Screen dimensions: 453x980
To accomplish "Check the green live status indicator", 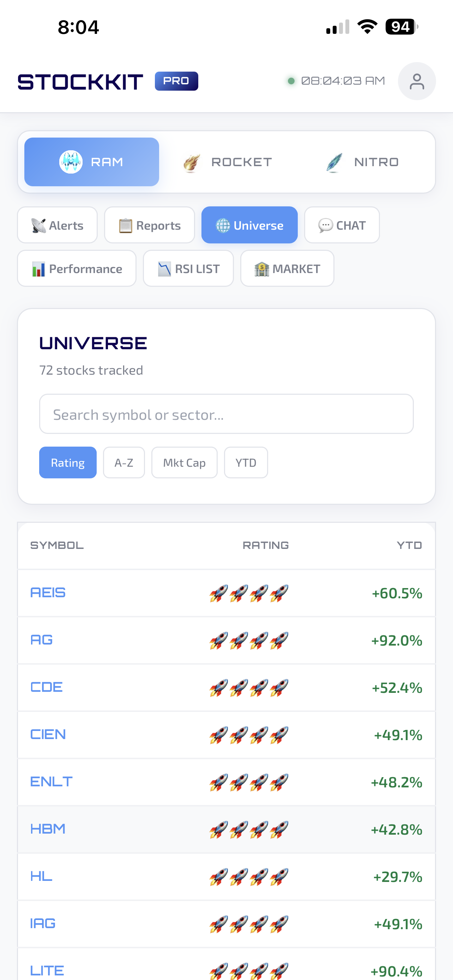I will click(291, 81).
